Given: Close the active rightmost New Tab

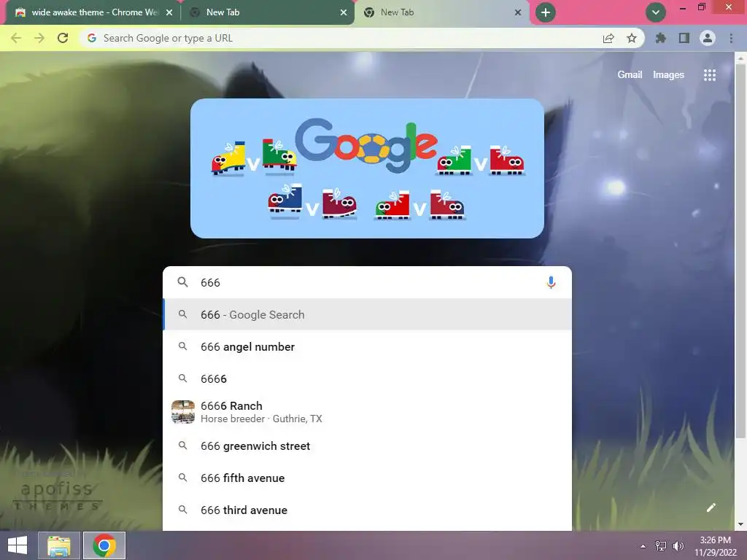Looking at the screenshot, I should point(518,13).
